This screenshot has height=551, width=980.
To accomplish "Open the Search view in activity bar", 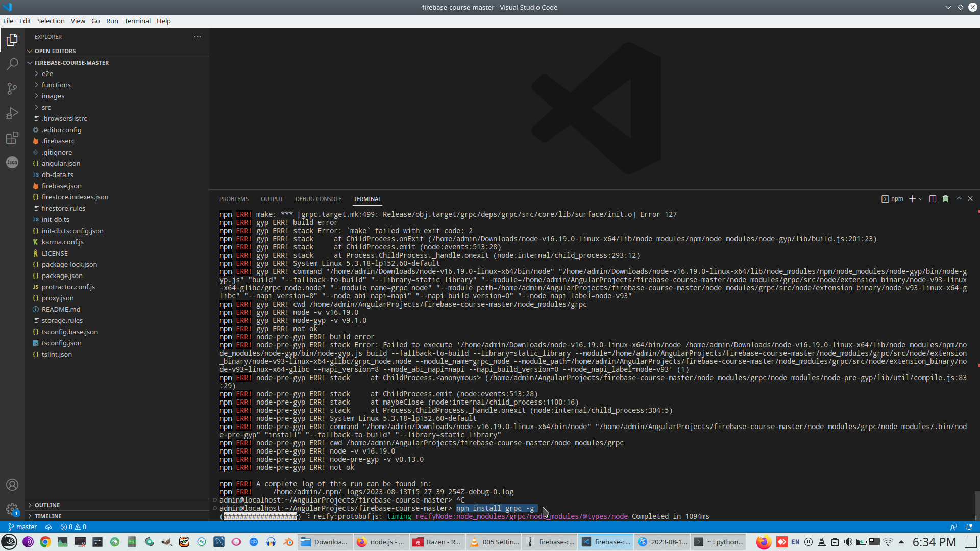I will point(12,64).
